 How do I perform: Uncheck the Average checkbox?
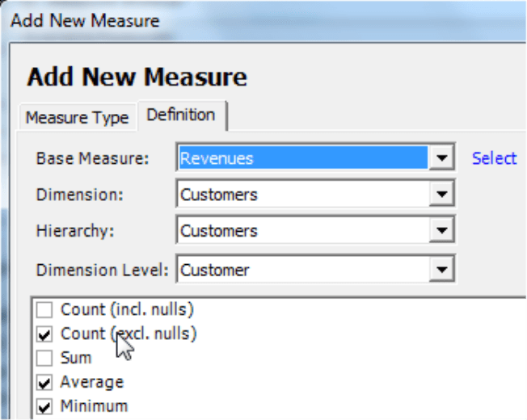[x=44, y=382]
